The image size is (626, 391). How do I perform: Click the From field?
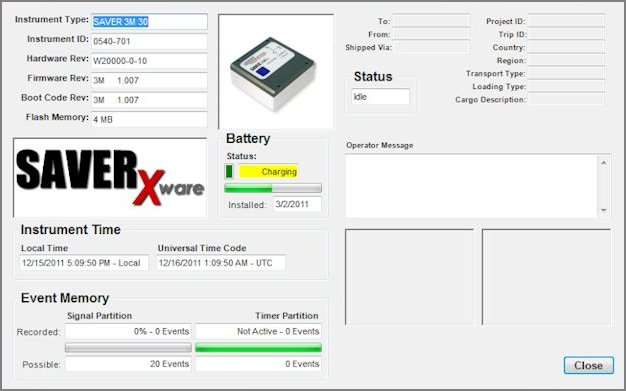pyautogui.click(x=431, y=34)
